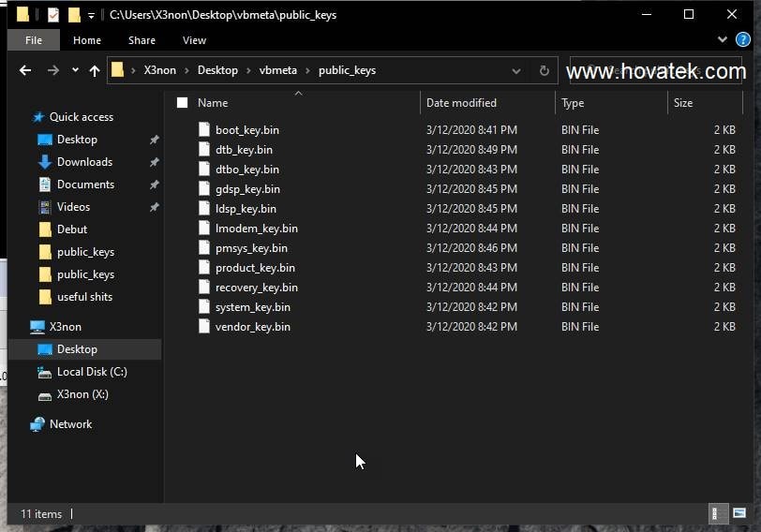Sort files by Date modified column
Screen dimensions: 761x532
pos(461,103)
